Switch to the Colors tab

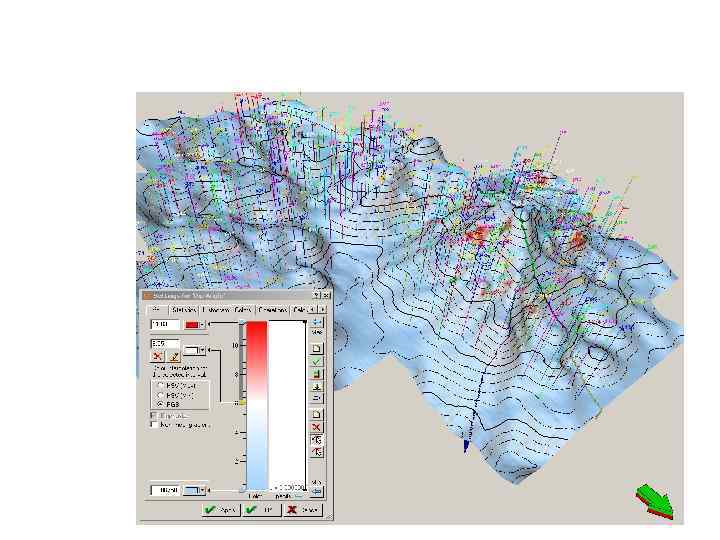point(243,310)
